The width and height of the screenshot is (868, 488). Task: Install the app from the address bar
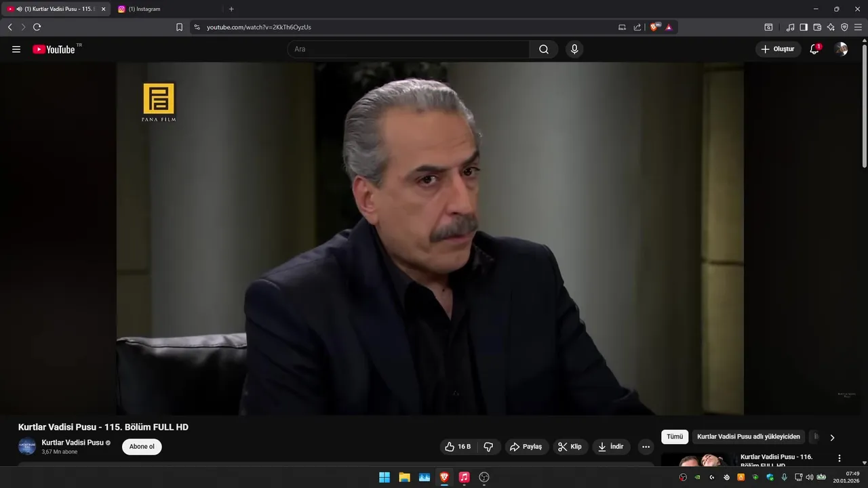click(622, 27)
